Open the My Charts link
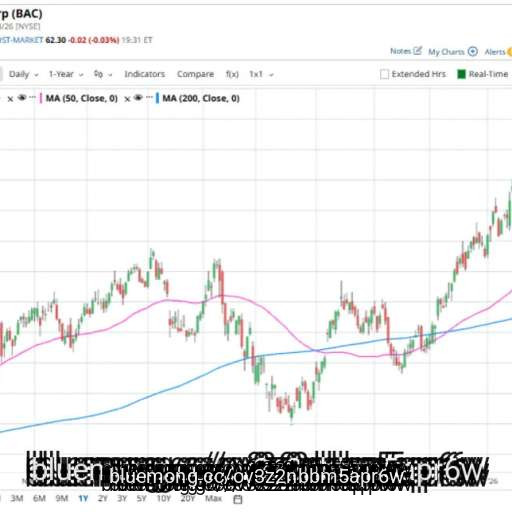512x512 pixels. point(446,52)
